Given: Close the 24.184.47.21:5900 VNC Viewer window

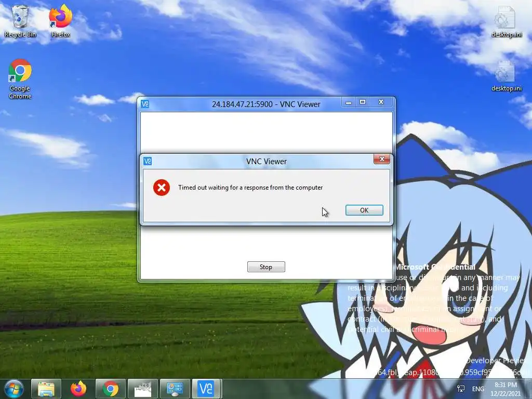Looking at the screenshot, I should click(x=381, y=102).
